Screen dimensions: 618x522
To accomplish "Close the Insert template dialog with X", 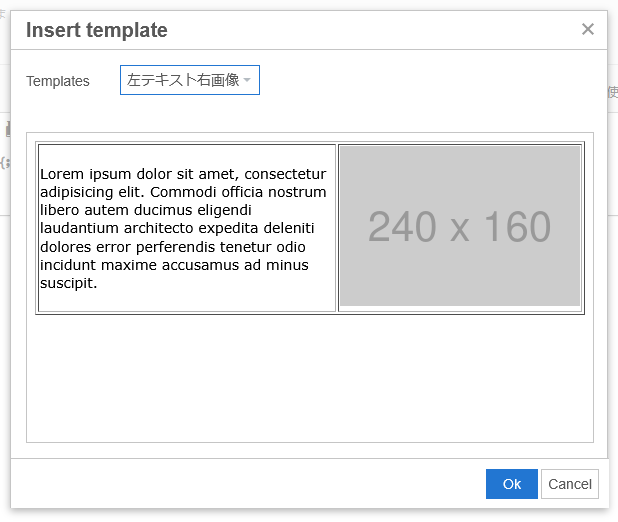I will coord(588,29).
